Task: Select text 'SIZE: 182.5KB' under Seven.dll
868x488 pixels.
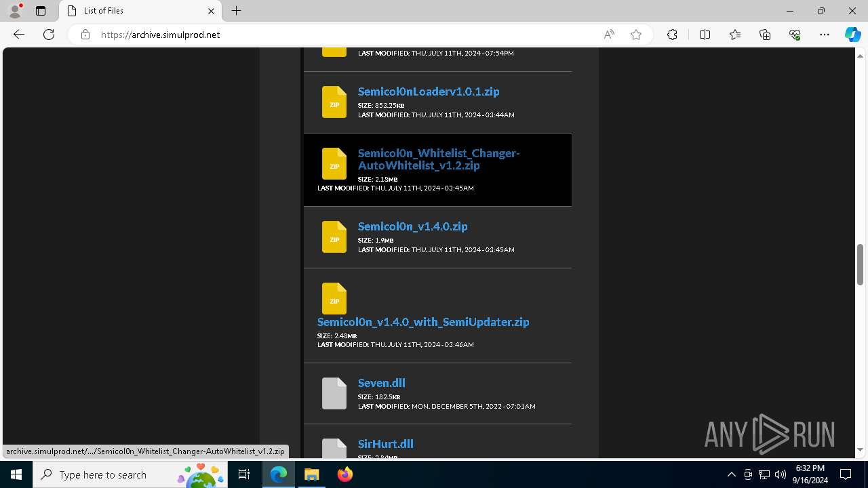Action: coord(379,397)
